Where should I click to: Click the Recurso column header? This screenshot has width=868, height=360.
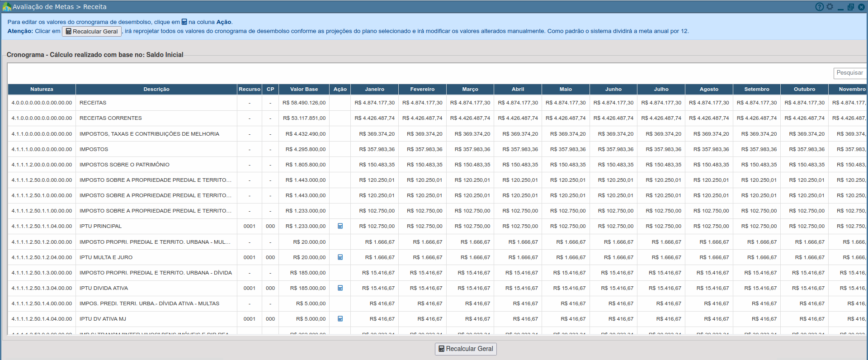coord(249,89)
